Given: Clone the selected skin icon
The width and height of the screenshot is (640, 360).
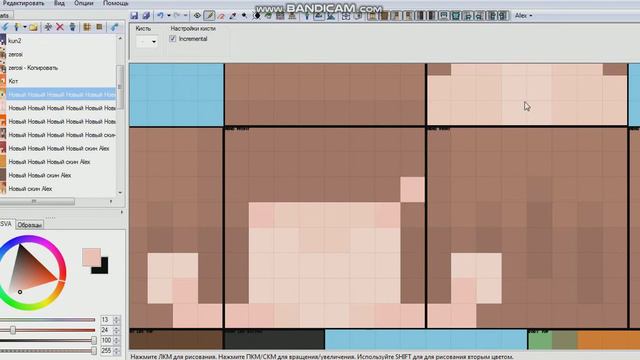Looking at the screenshot, I should [x=72, y=27].
